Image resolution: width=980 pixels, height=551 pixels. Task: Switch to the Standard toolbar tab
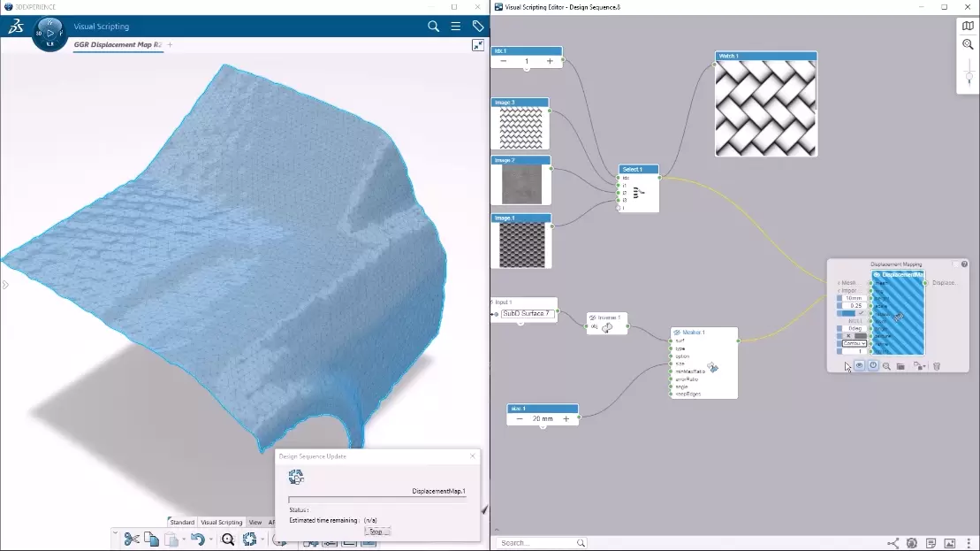click(182, 522)
